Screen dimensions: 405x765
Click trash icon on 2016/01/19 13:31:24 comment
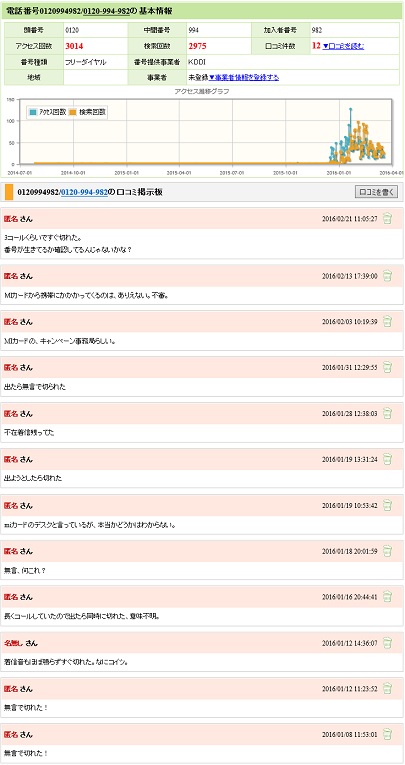click(x=387, y=459)
